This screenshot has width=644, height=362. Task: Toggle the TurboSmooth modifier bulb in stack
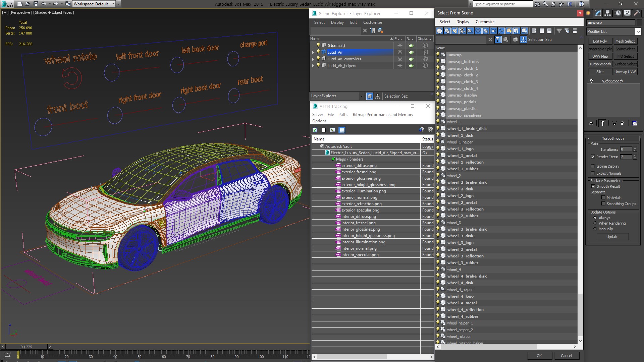[591, 81]
